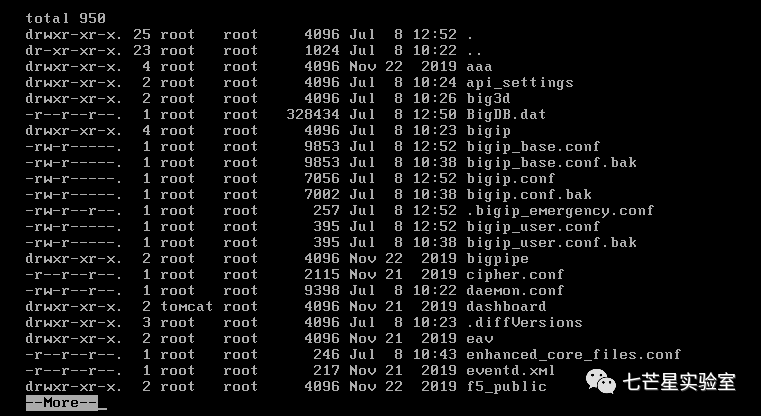Screen dimensions: 761x416
Task: Click the --More-- pager prompt
Action: click(62, 403)
